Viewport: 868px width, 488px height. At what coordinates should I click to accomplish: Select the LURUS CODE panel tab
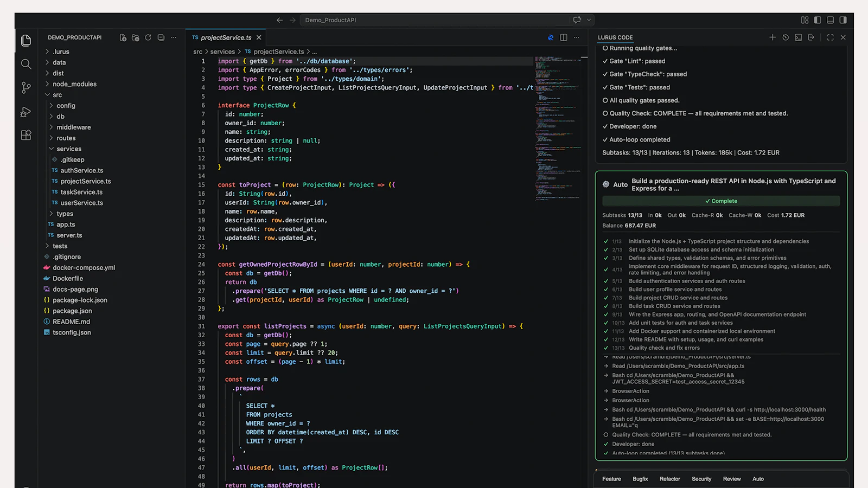(x=615, y=37)
